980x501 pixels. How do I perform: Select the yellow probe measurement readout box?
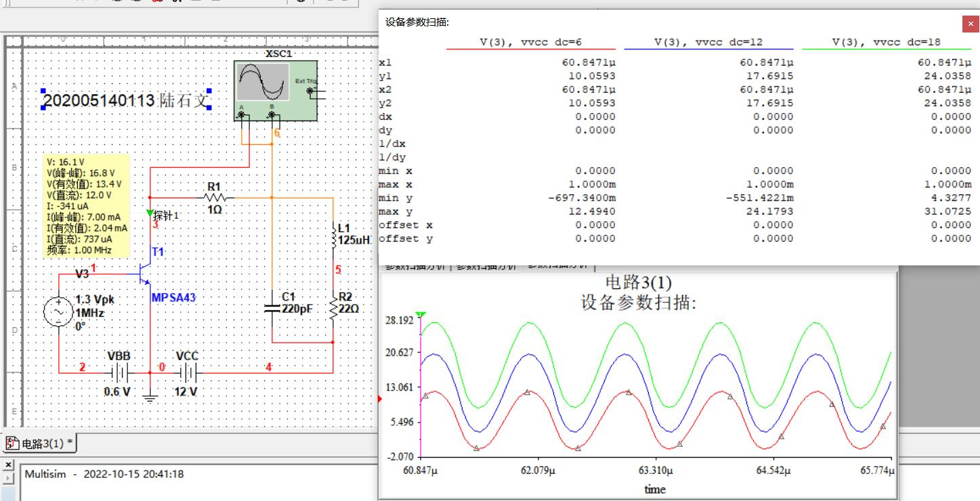tap(86, 206)
